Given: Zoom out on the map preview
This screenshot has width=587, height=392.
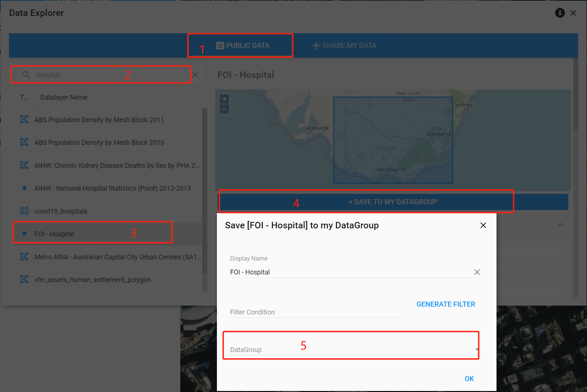Looking at the screenshot, I should click(224, 109).
